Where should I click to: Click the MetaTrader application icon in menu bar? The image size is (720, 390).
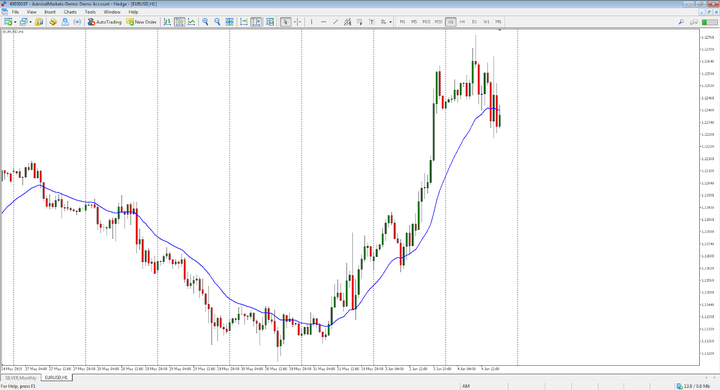point(5,12)
